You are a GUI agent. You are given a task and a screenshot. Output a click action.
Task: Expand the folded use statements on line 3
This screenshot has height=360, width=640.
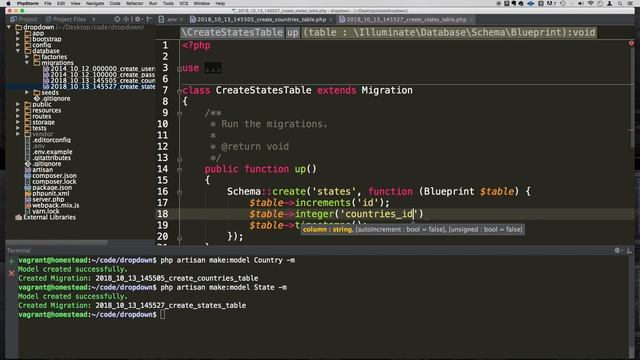[x=213, y=68]
